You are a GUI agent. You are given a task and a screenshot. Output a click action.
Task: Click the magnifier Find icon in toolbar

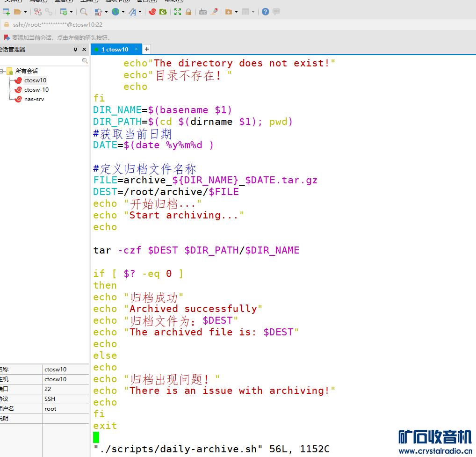tap(83, 12)
